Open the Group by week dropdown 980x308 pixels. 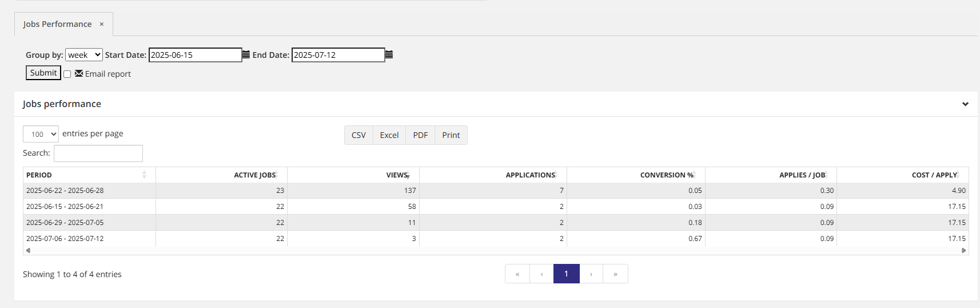[83, 55]
